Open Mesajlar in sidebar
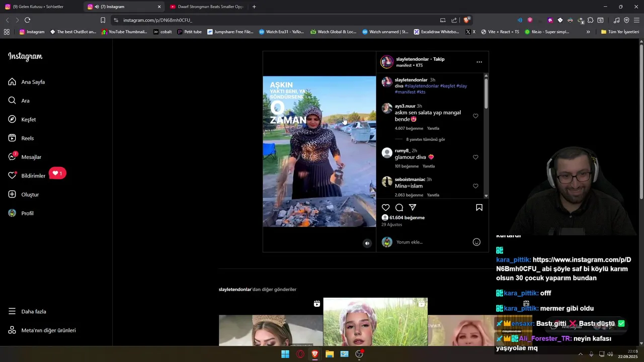Image resolution: width=644 pixels, height=362 pixels. [25, 157]
